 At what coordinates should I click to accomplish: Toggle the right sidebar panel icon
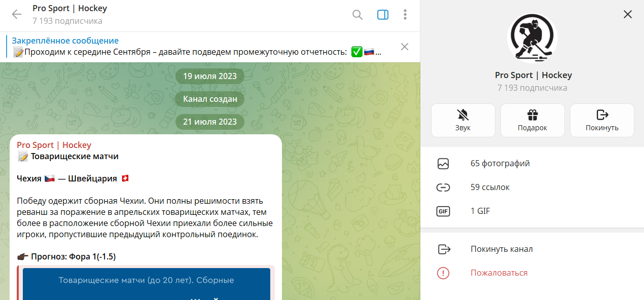tap(383, 15)
